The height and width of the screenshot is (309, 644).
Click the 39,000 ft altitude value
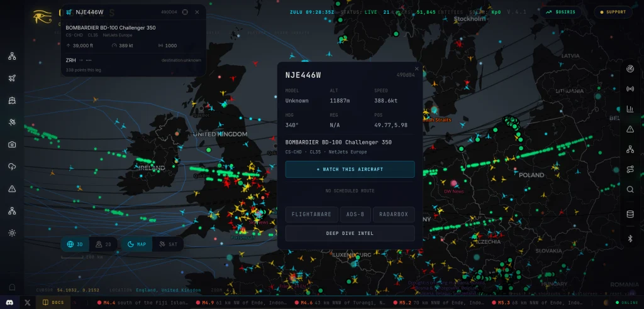(x=83, y=46)
